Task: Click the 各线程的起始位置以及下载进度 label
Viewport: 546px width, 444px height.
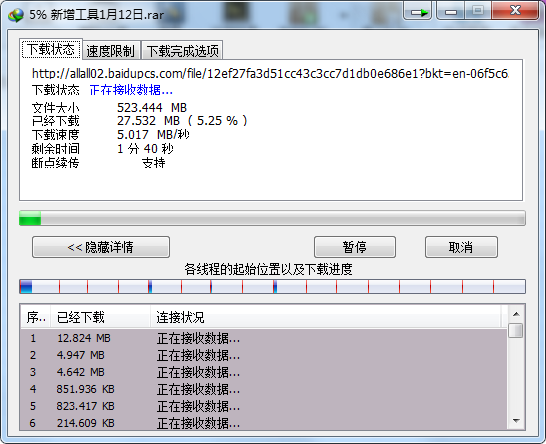Action: [268, 269]
